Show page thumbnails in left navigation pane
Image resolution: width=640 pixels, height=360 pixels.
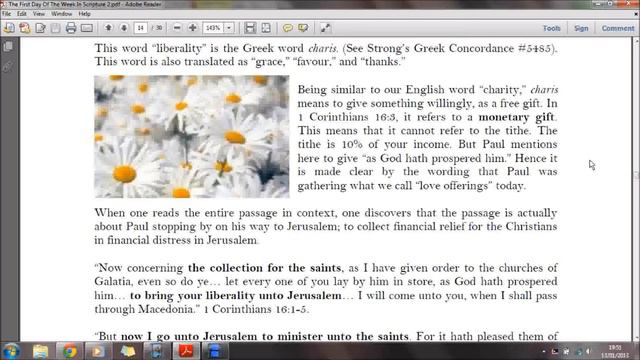pos(8,46)
